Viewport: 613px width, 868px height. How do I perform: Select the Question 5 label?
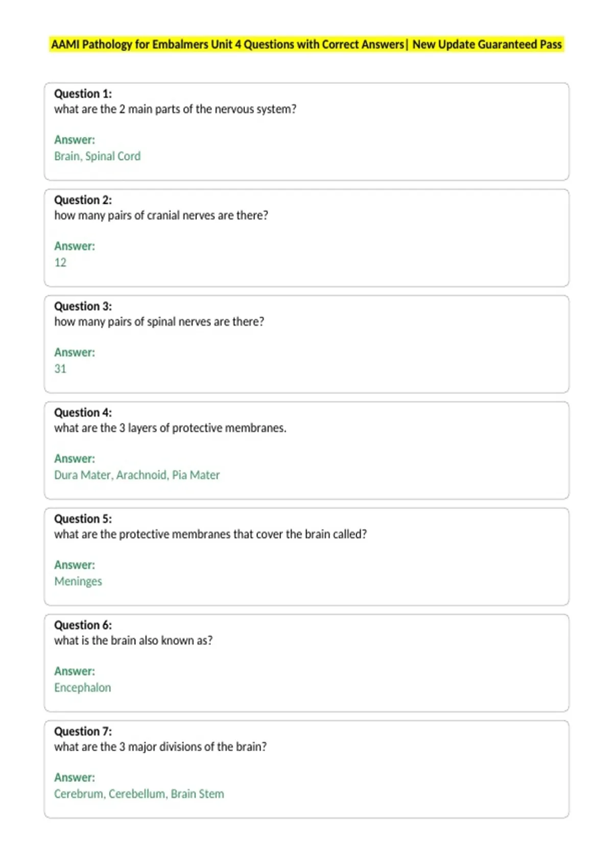83,518
